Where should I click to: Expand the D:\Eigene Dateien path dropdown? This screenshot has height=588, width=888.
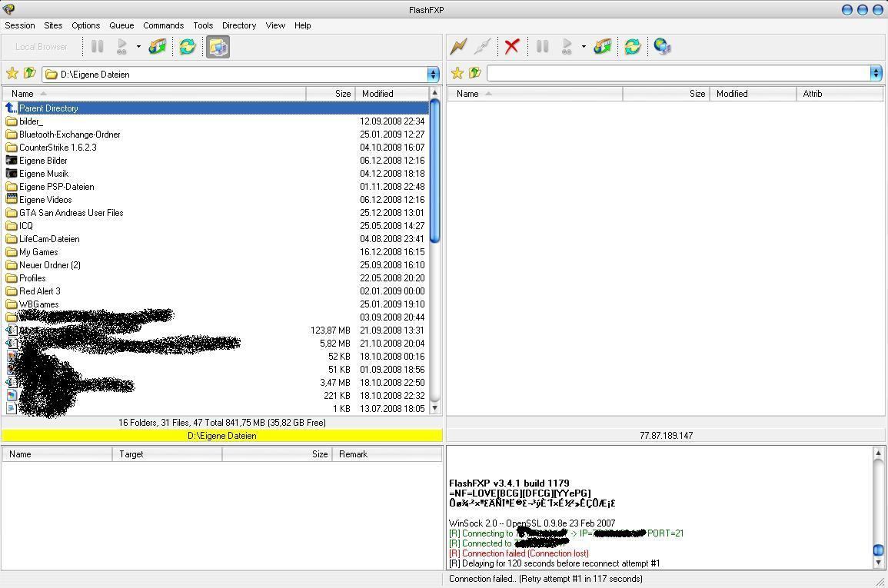(x=434, y=74)
